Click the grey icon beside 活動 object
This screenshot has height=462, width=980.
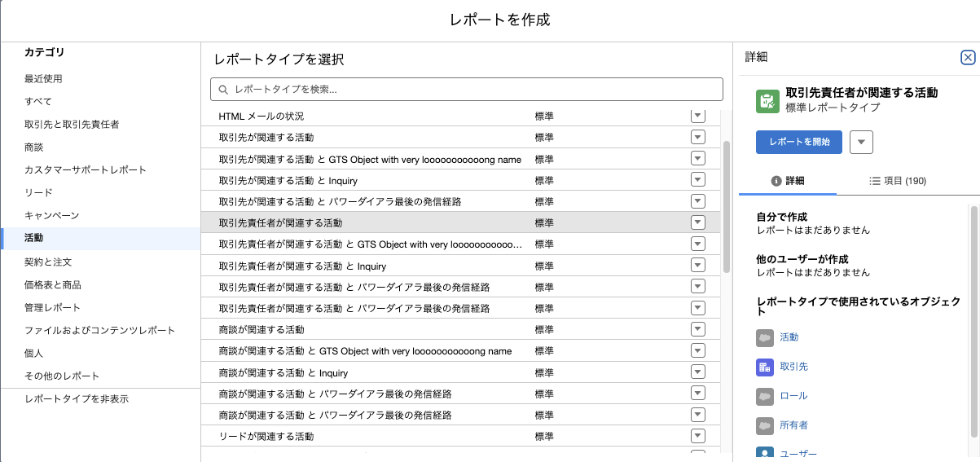(764, 337)
